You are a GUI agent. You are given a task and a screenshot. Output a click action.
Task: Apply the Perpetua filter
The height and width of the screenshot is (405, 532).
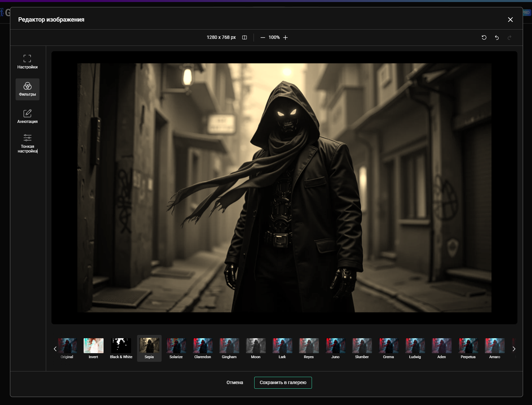(x=468, y=348)
